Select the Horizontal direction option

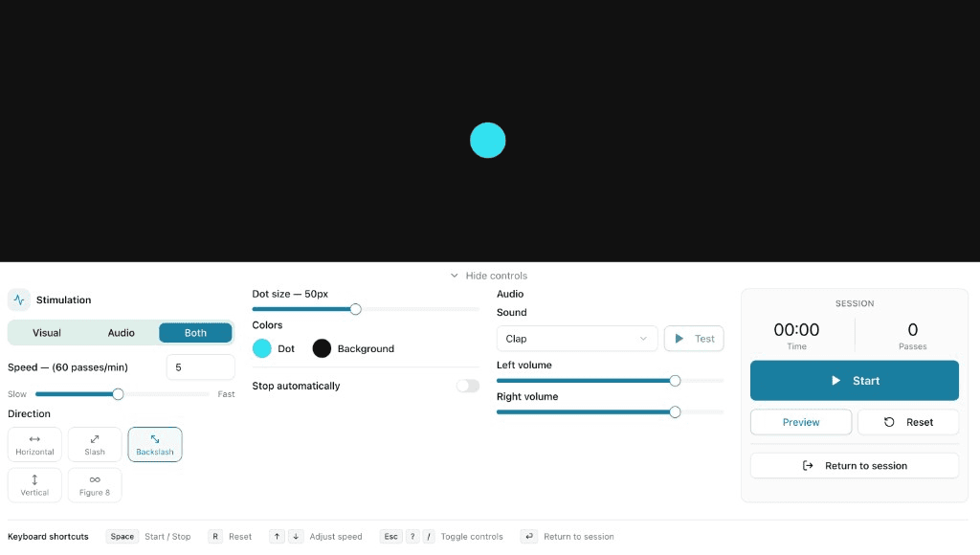point(35,444)
